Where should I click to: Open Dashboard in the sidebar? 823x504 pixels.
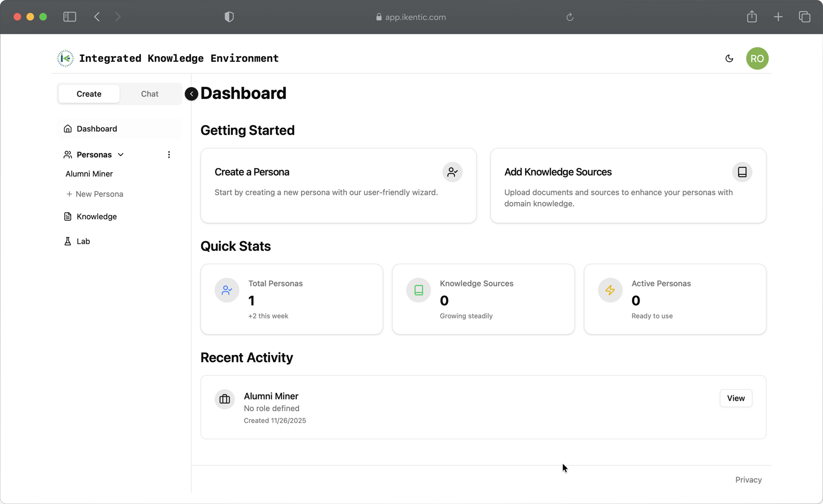coord(120,129)
